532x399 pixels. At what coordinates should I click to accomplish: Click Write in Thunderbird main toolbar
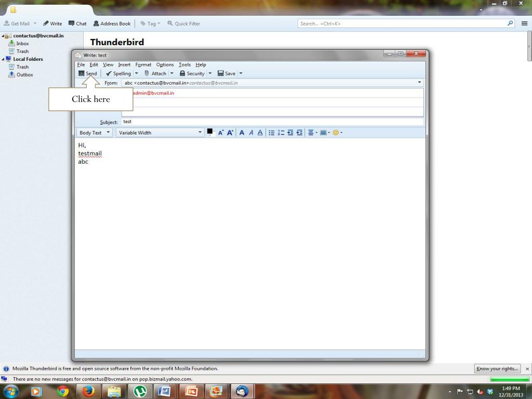(52, 23)
